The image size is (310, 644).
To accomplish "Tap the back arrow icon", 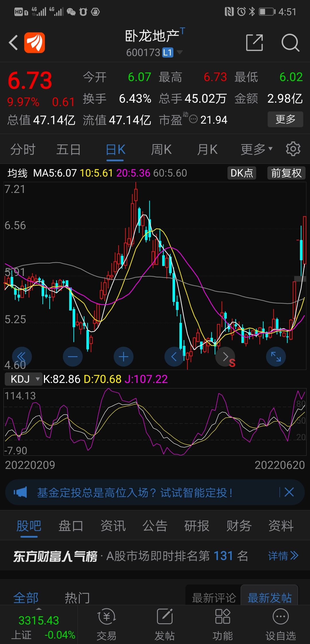I will coord(13,43).
